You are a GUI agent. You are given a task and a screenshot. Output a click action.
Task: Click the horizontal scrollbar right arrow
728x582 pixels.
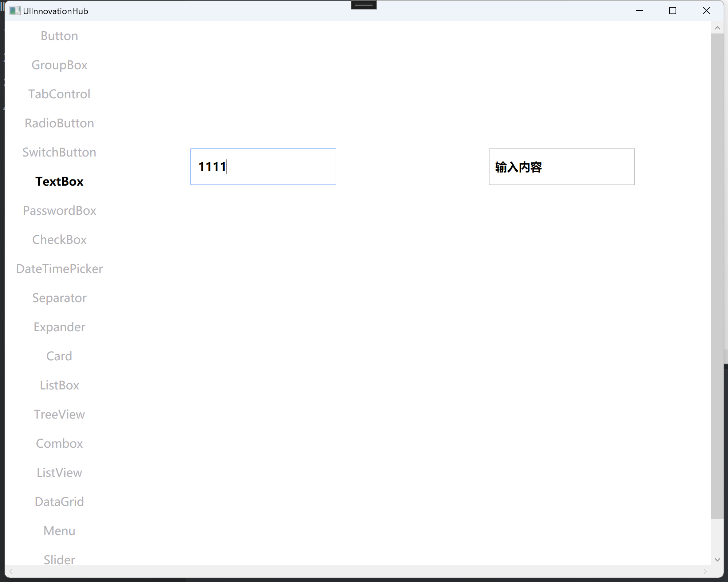pos(705,571)
